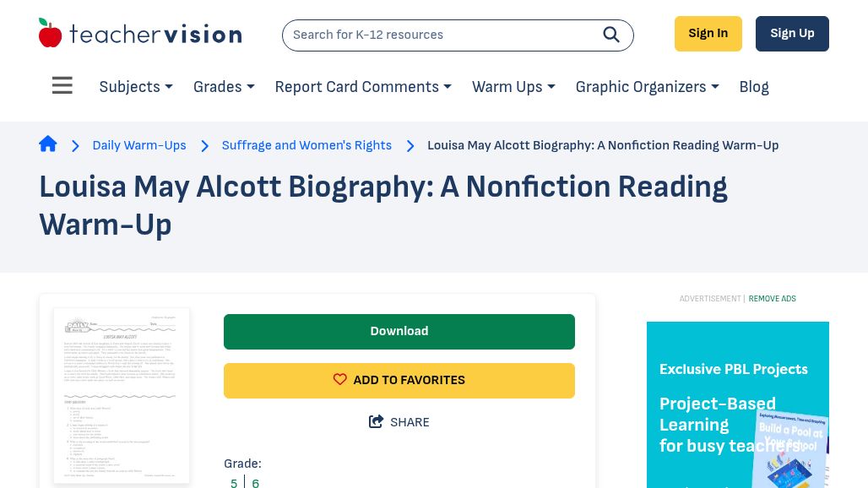Open the Report Card Comments dropdown

tap(363, 87)
